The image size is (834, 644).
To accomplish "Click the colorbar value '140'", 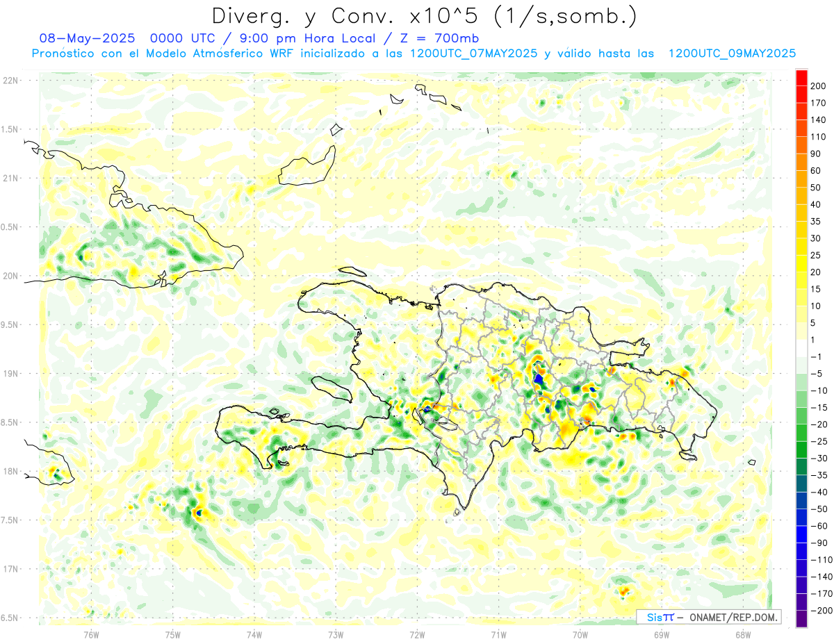I will (x=818, y=120).
